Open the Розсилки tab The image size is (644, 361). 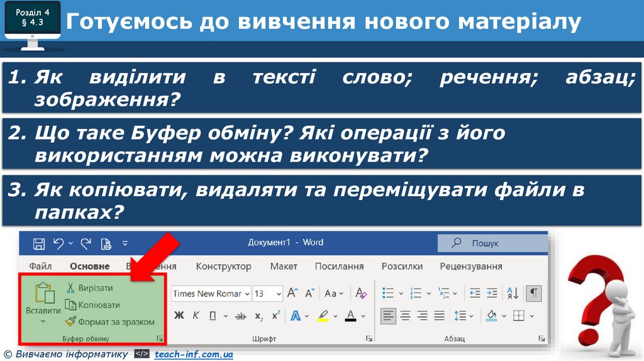click(402, 266)
